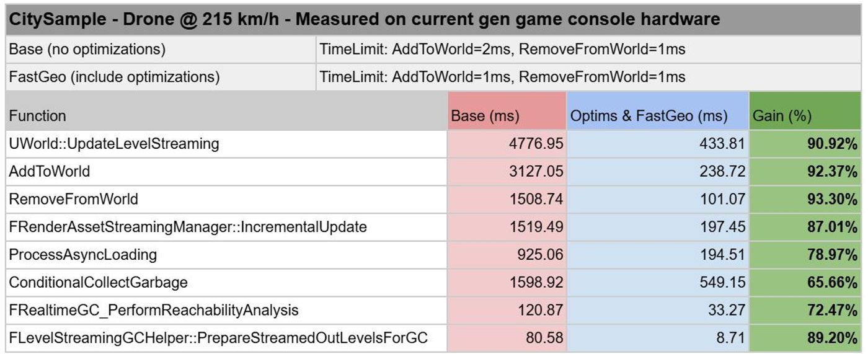Select the PrepareStreamedOutLevelsForGC function cell
This screenshot has height=354, width=868.
pyautogui.click(x=226, y=339)
